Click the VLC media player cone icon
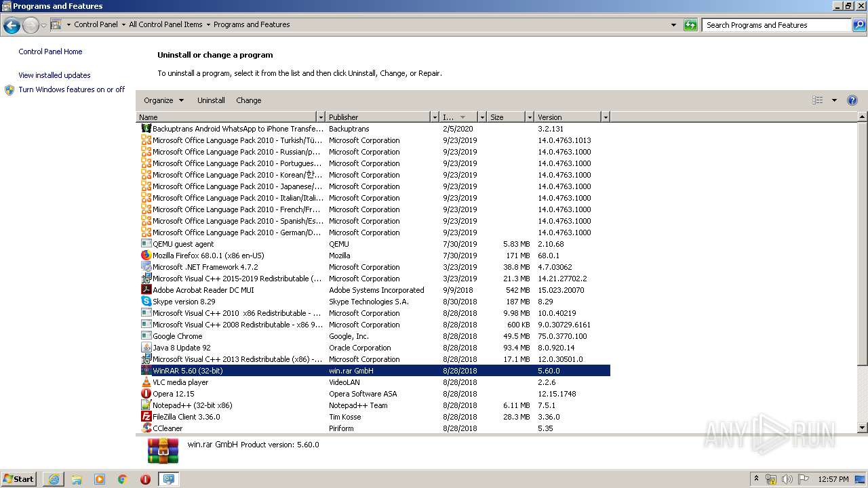Screen dimensions: 868x488 pyautogui.click(x=146, y=382)
